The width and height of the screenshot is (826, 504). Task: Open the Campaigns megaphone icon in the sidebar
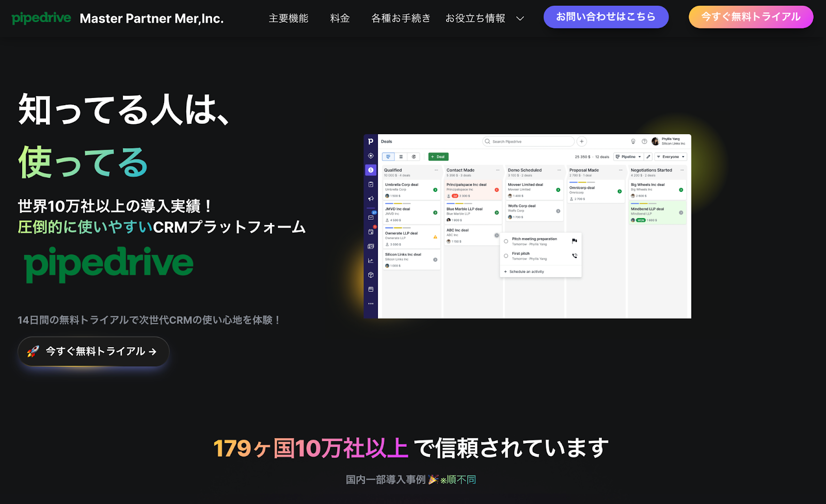371,199
